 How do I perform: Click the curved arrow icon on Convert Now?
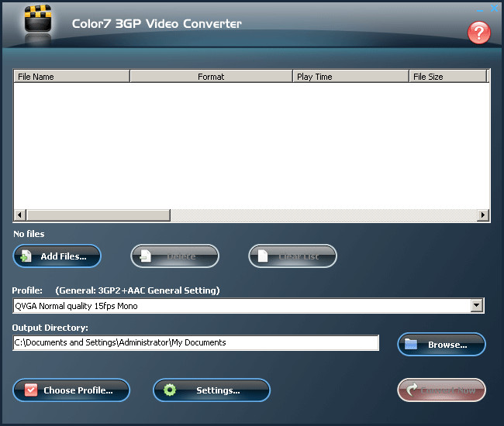coord(412,389)
